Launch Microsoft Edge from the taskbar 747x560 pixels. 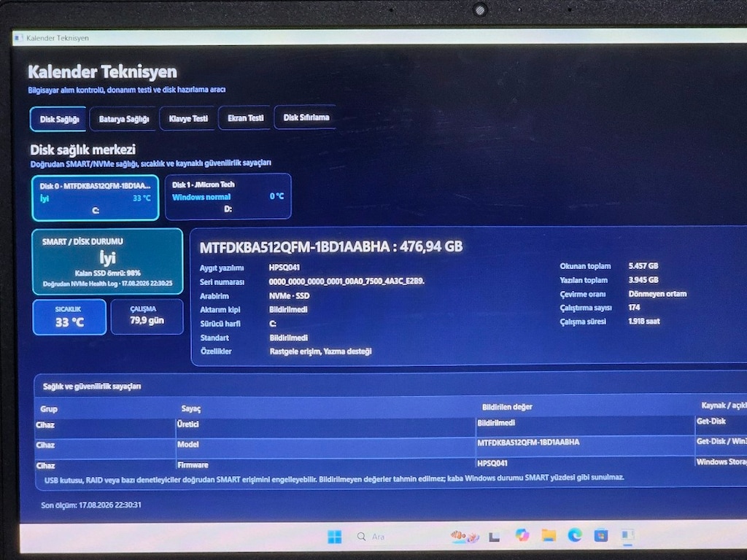(575, 536)
